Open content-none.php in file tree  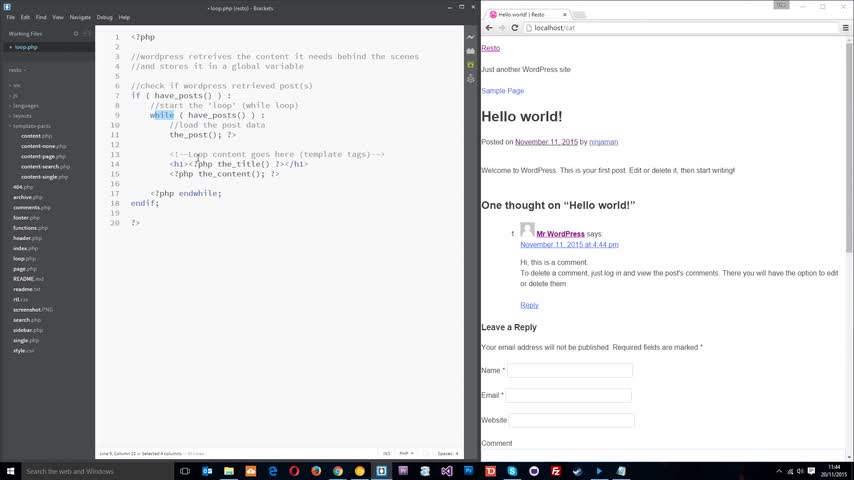click(43, 146)
